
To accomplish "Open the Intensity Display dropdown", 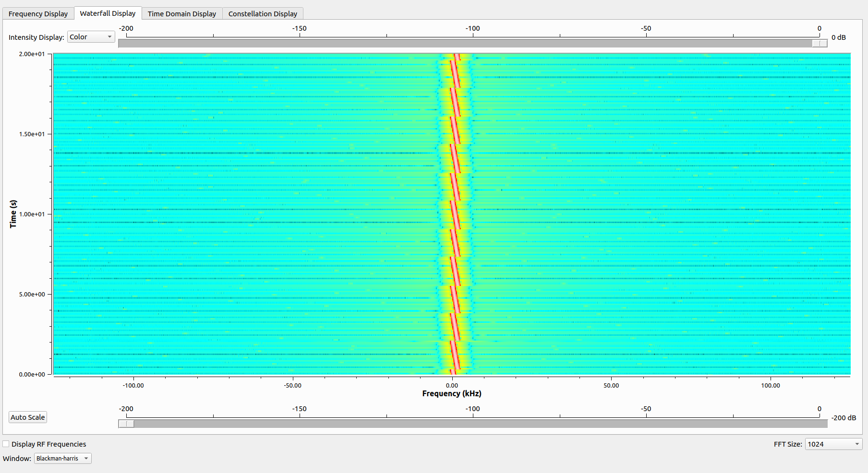I will pyautogui.click(x=91, y=36).
